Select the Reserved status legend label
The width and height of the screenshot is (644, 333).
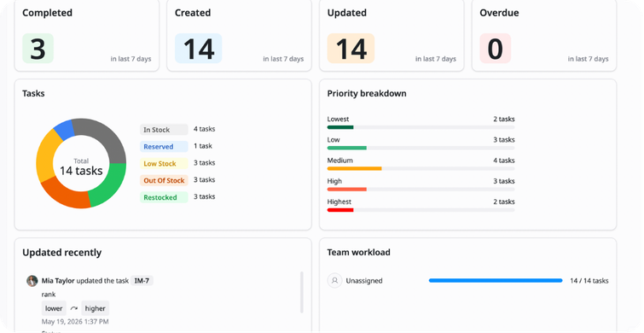pos(164,146)
